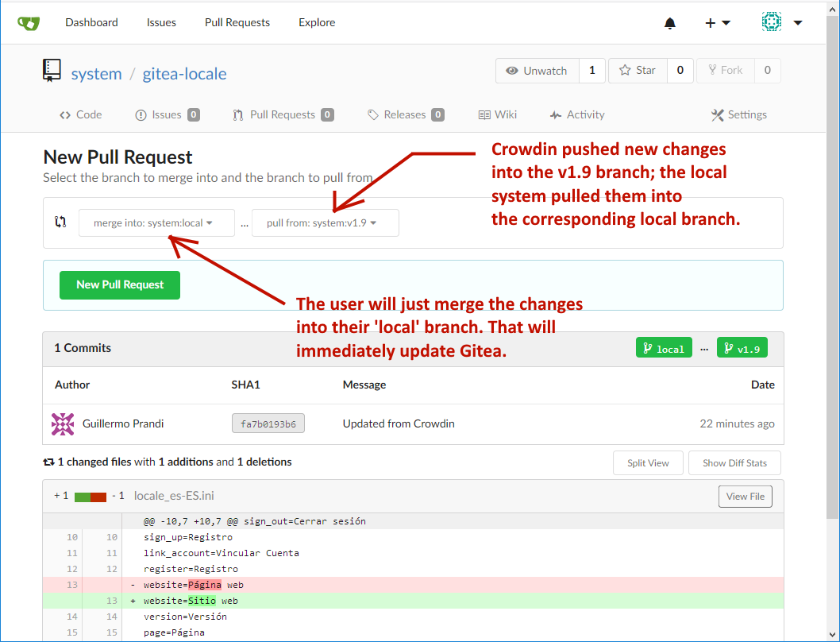Click the line 'page=Página'

[413, 632]
